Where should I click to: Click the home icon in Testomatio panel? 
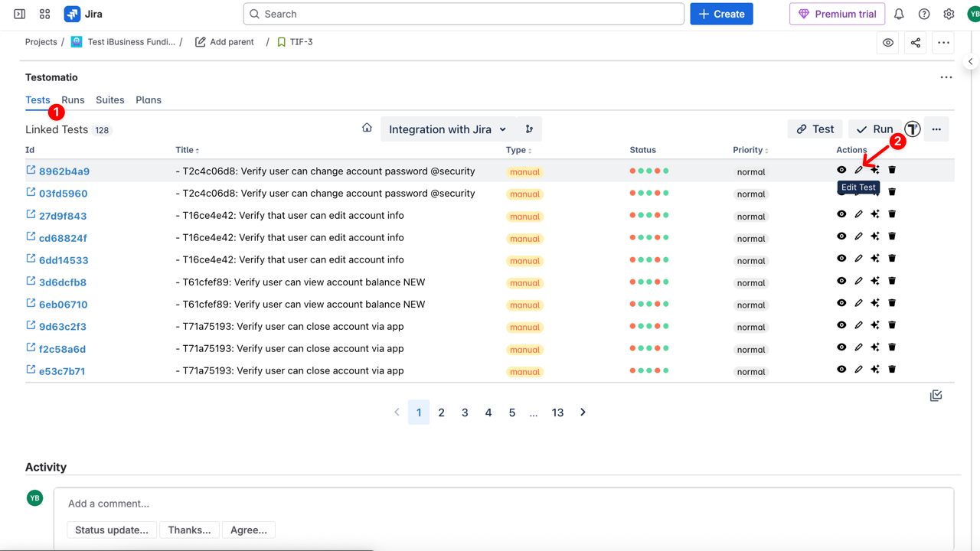tap(367, 128)
